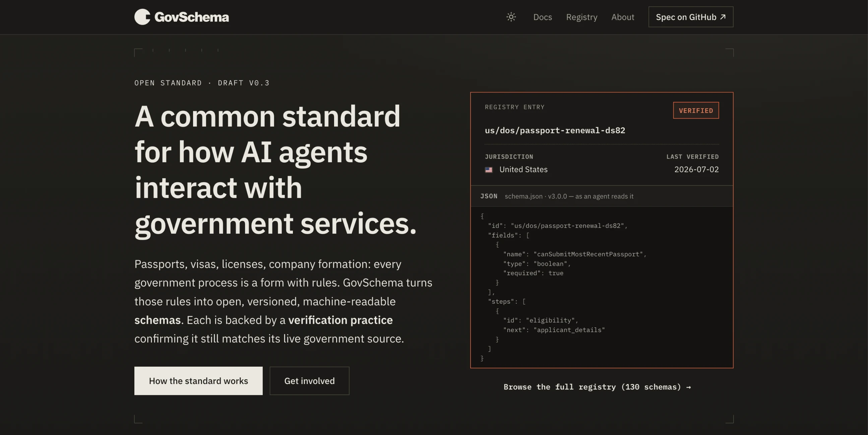
Task: Click the GovSchema wordmark text
Action: [x=192, y=17]
